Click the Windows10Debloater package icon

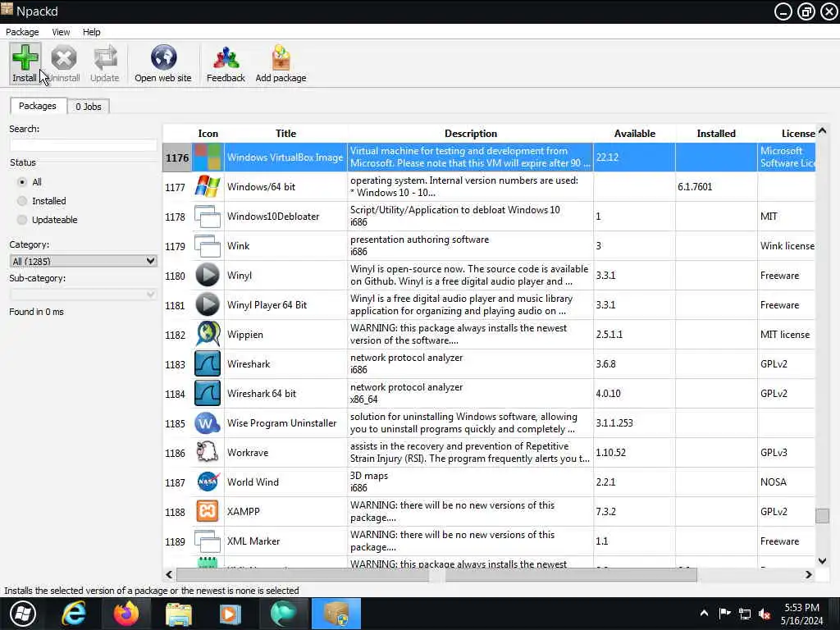(208, 217)
